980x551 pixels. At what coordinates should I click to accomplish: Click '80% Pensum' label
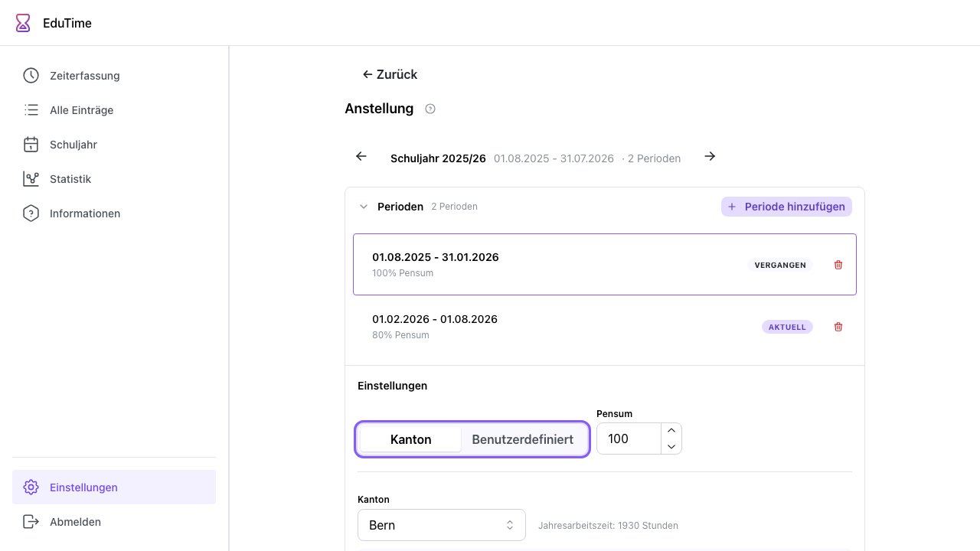[400, 335]
